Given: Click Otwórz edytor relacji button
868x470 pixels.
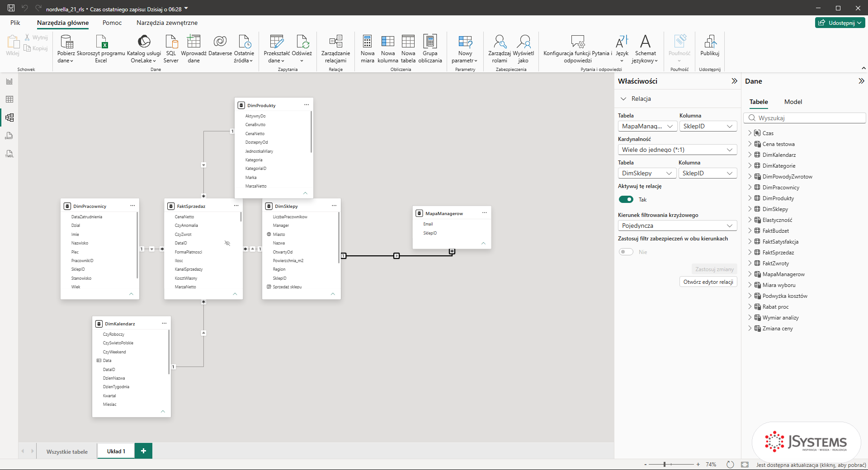Looking at the screenshot, I should pyautogui.click(x=708, y=282).
